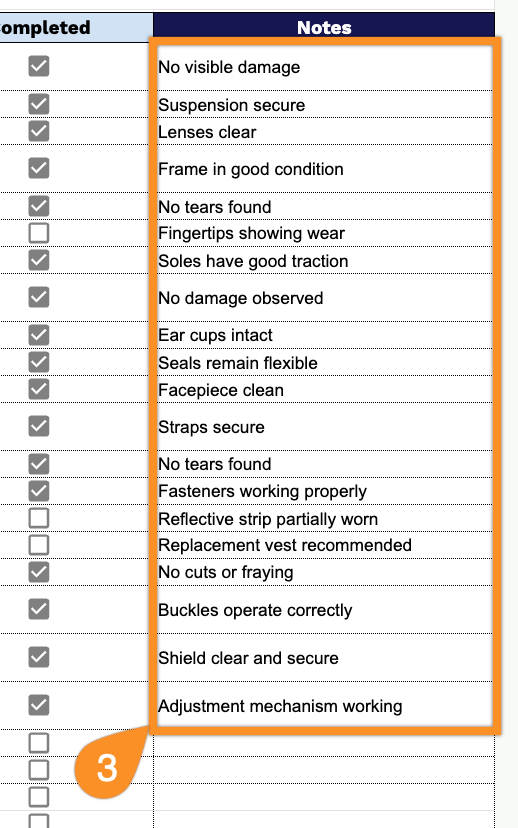Check the box for 'Reflective strip partially worn'

click(x=39, y=518)
